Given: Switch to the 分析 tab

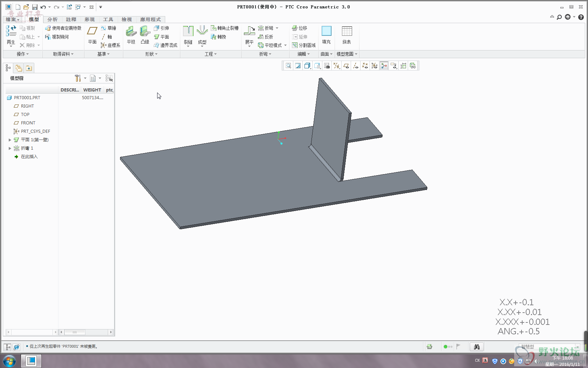Looking at the screenshot, I should pos(52,20).
